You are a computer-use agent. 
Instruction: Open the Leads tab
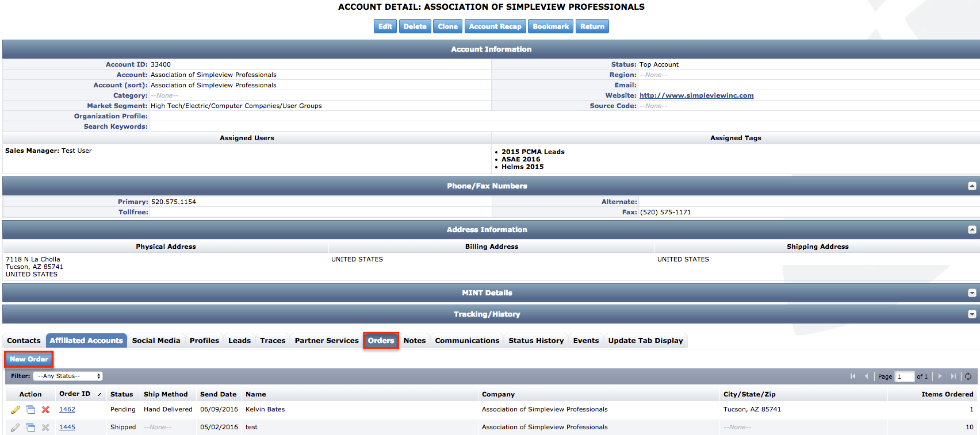[239, 341]
